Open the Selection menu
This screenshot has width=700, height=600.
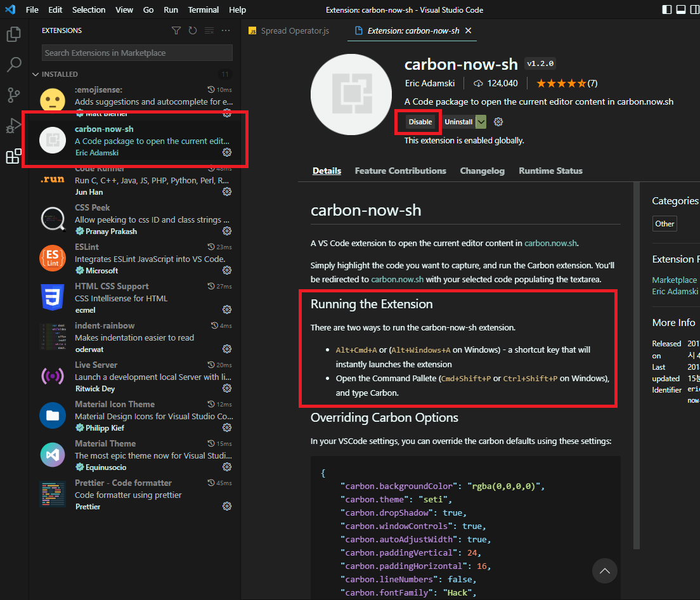pyautogui.click(x=89, y=10)
